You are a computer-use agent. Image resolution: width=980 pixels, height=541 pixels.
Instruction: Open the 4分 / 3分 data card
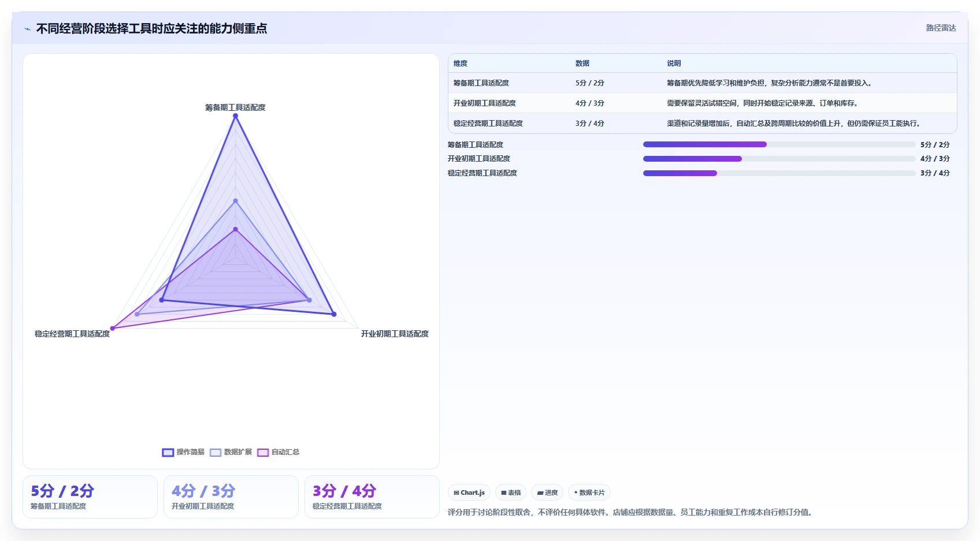coord(231,497)
